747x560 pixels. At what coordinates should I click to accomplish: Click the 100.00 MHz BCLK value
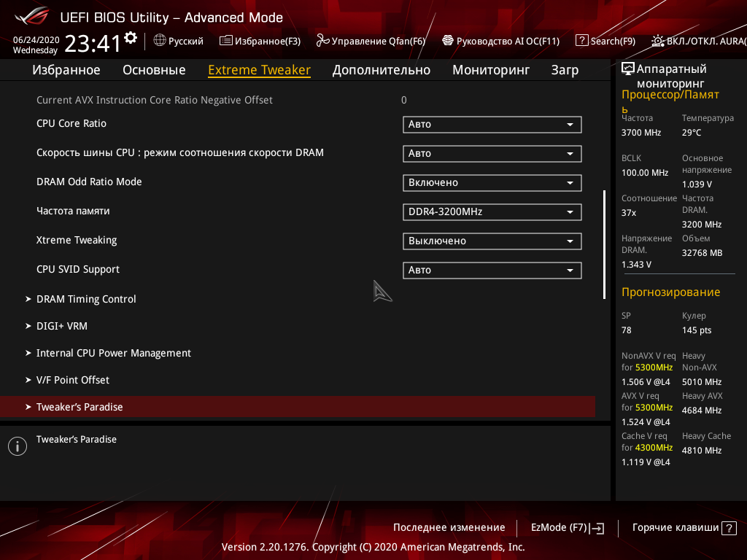pyautogui.click(x=645, y=173)
